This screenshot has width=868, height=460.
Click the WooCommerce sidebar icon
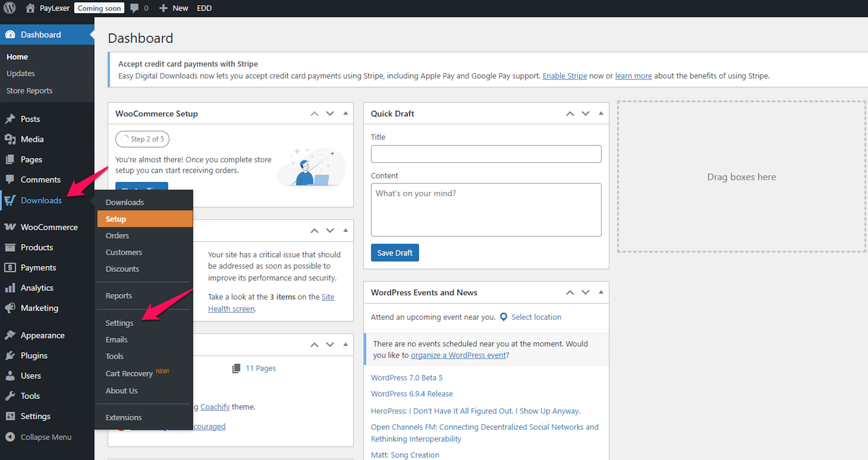[10, 227]
